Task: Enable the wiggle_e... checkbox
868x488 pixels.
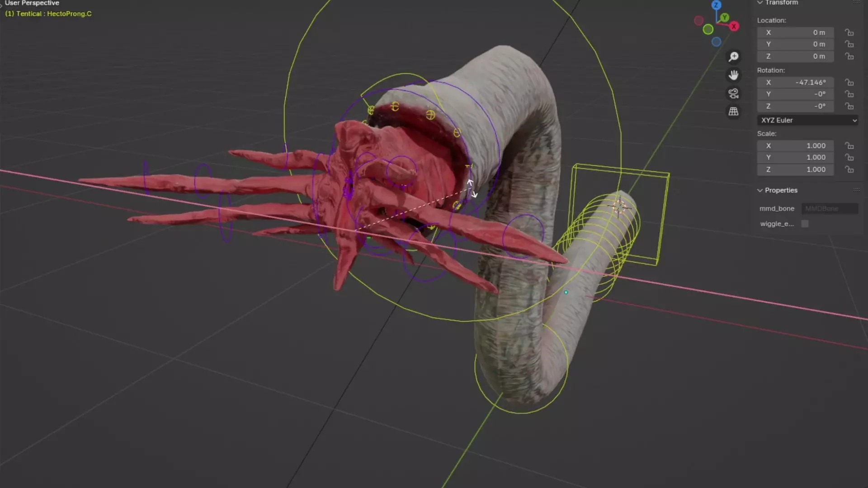Action: point(805,224)
